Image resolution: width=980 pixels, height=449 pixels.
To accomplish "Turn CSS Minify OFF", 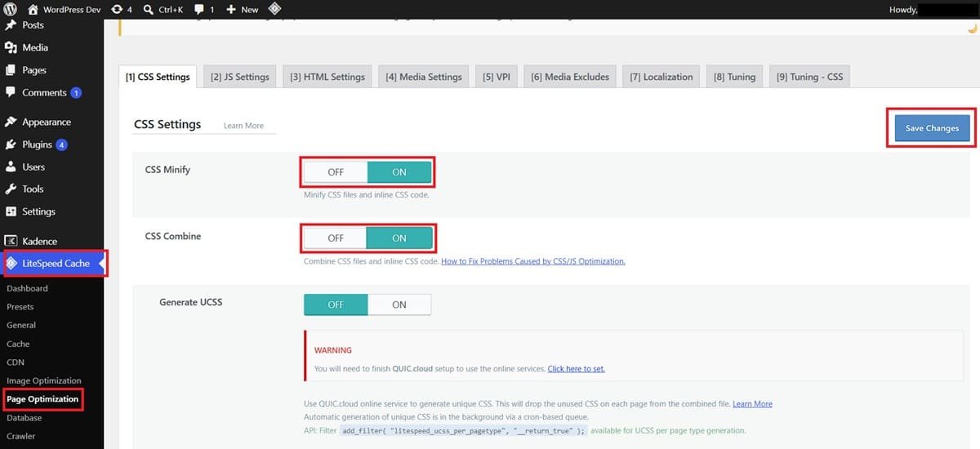I will pos(336,172).
